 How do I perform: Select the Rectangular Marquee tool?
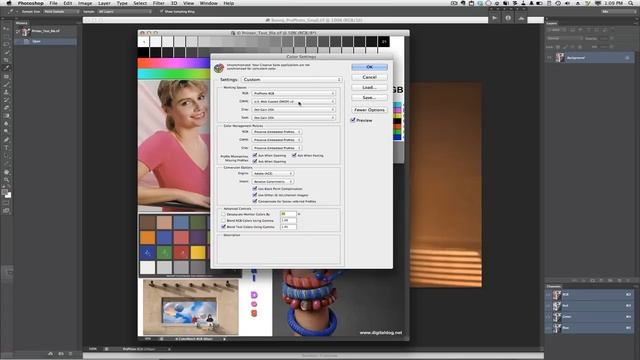[x=6, y=36]
